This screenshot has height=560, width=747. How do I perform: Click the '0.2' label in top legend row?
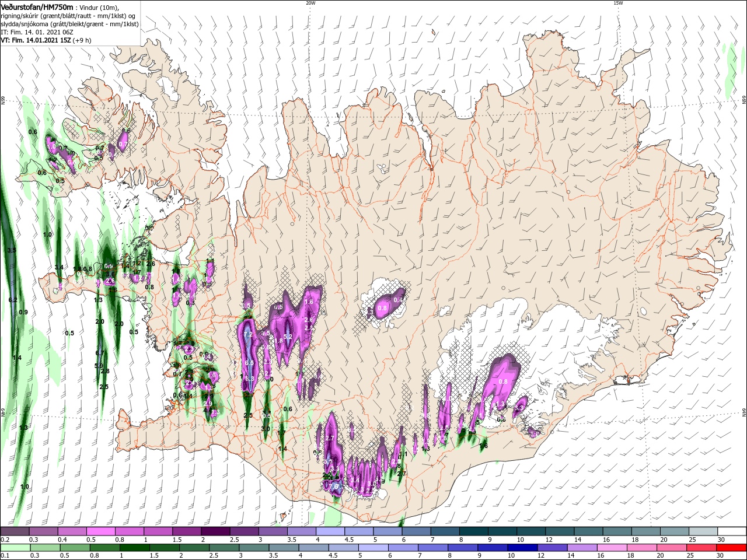point(5,540)
